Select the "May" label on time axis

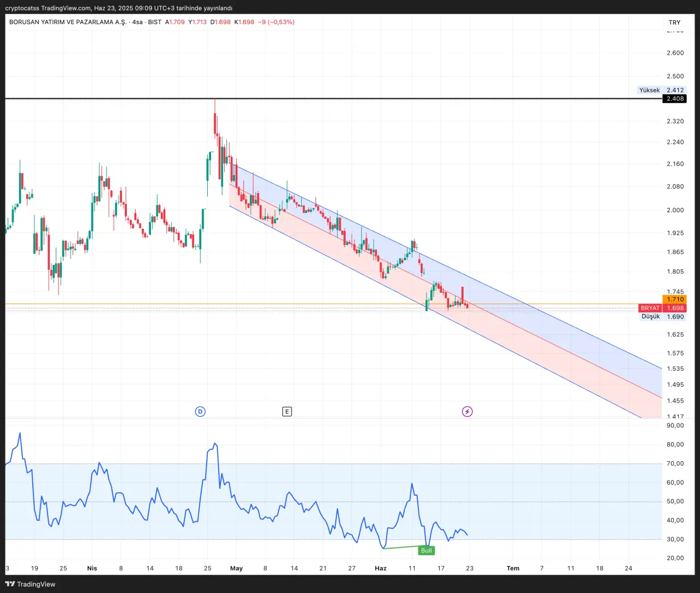236,568
